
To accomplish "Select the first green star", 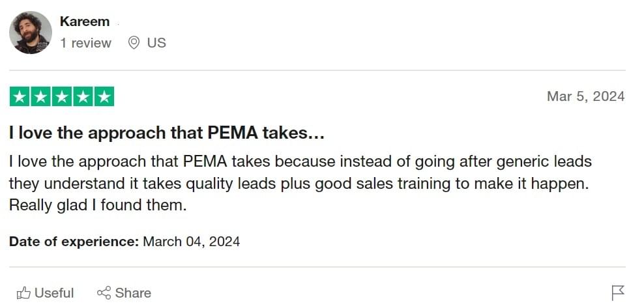I will click(20, 97).
